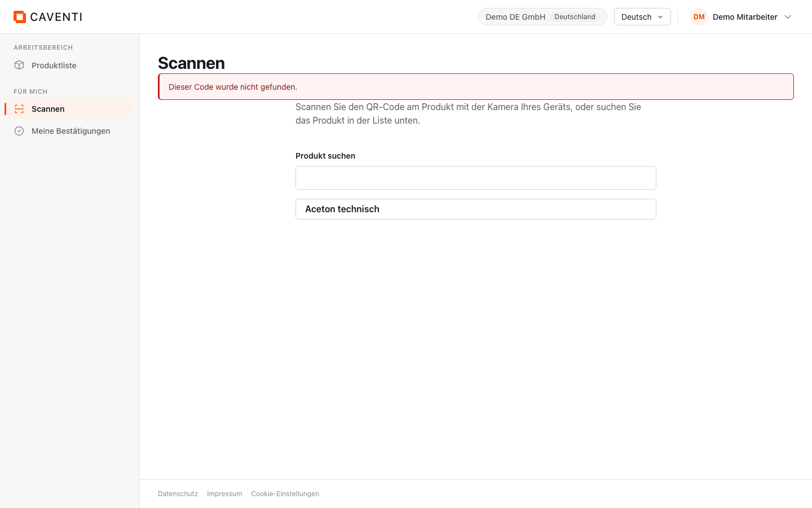Click the CAVENTI wordmark text
The image size is (812, 508).
coord(56,17)
